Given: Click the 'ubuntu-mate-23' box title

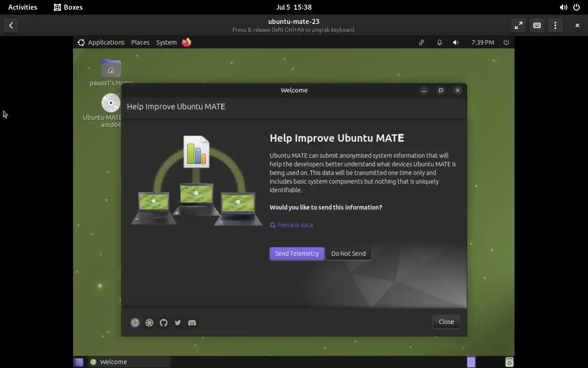Looking at the screenshot, I should click(294, 21).
